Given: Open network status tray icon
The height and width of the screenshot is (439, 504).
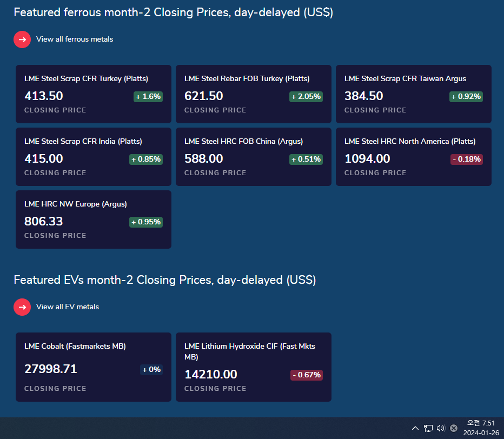Looking at the screenshot, I should point(428,428).
